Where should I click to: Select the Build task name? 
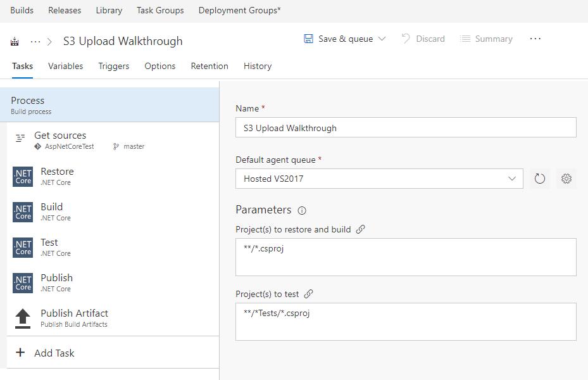51,206
